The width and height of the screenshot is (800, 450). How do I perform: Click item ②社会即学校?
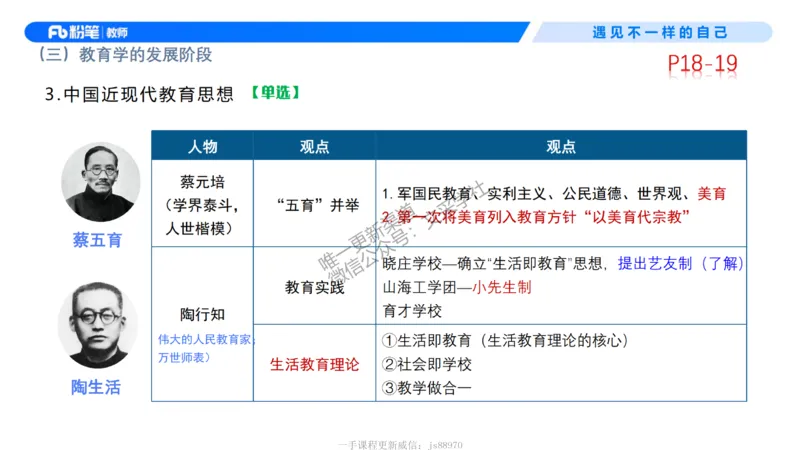point(427,364)
